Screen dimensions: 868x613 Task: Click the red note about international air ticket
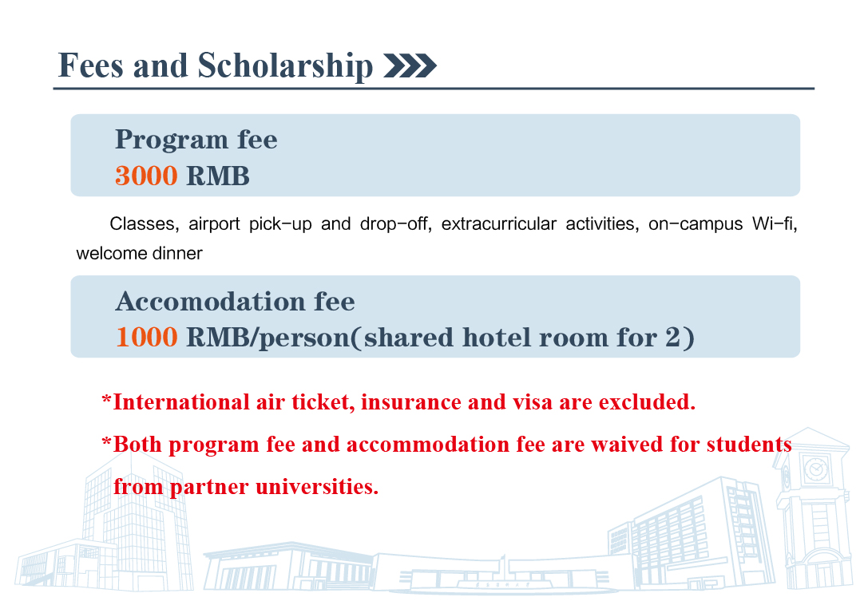pos(398,401)
